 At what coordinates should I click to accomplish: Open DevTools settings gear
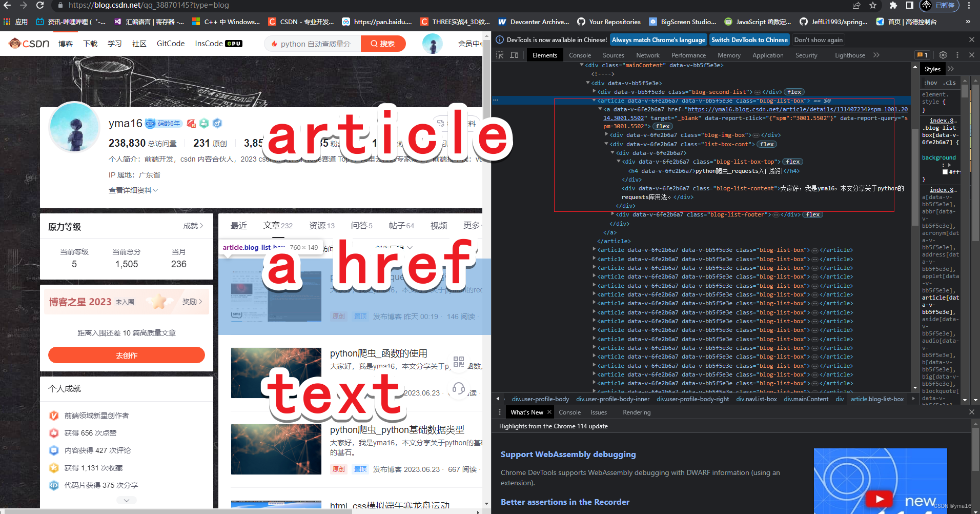coord(943,55)
